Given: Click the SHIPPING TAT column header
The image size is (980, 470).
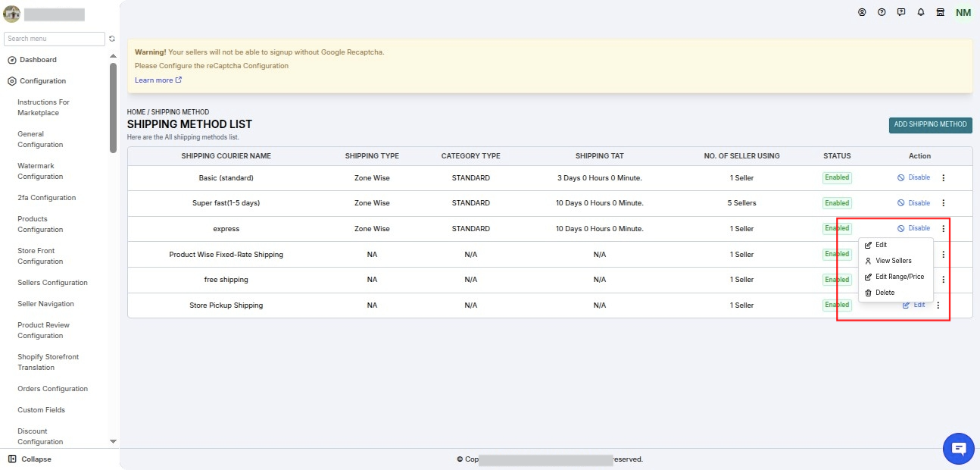Looking at the screenshot, I should click(600, 156).
